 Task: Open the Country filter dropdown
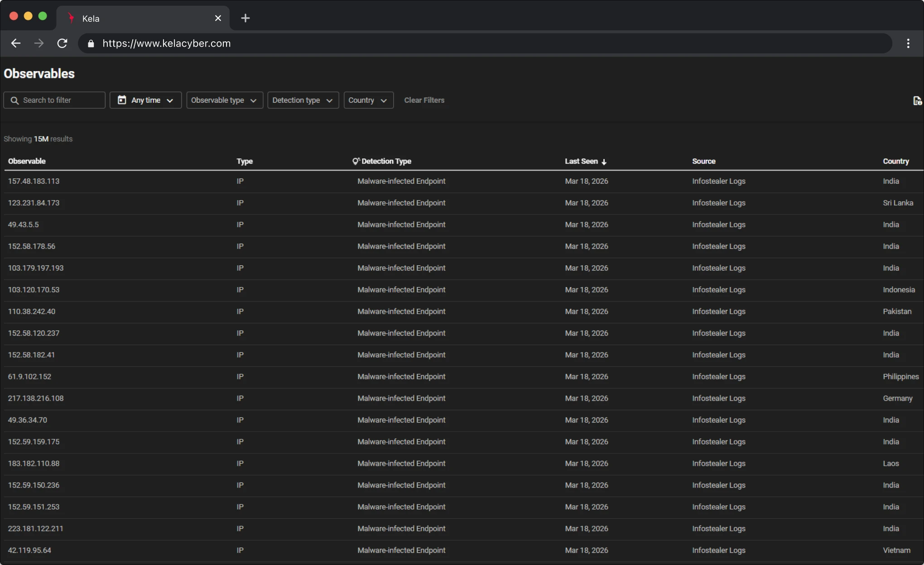(368, 100)
